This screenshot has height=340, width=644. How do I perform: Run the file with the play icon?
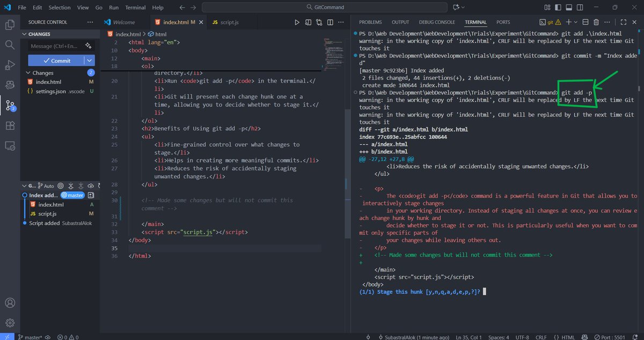pos(297,23)
